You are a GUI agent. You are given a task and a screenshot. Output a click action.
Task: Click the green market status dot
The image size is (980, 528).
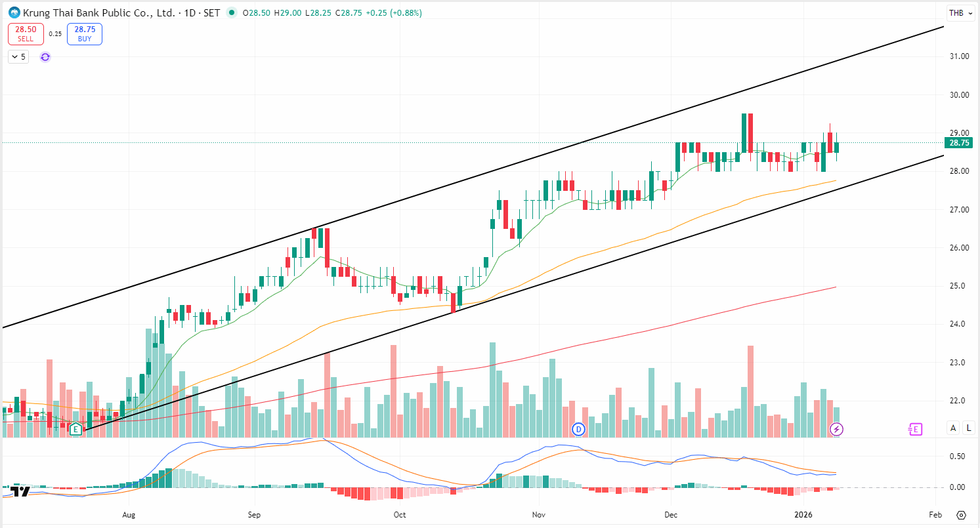[232, 13]
